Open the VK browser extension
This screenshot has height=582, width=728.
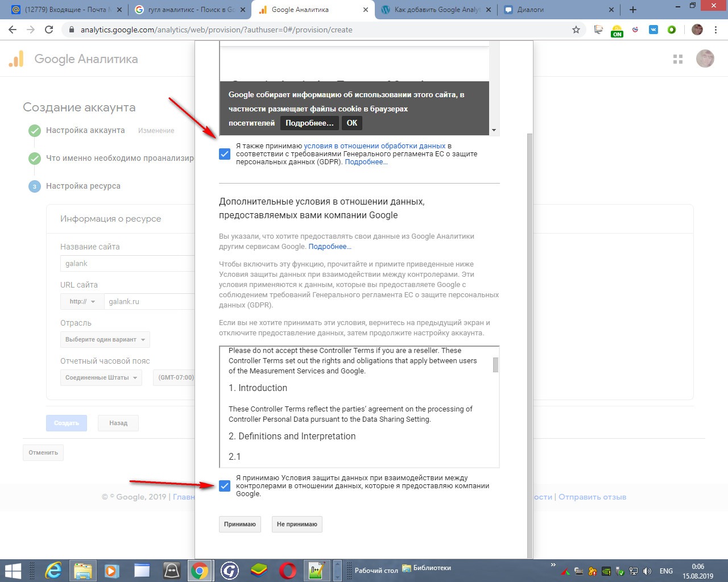pyautogui.click(x=653, y=30)
